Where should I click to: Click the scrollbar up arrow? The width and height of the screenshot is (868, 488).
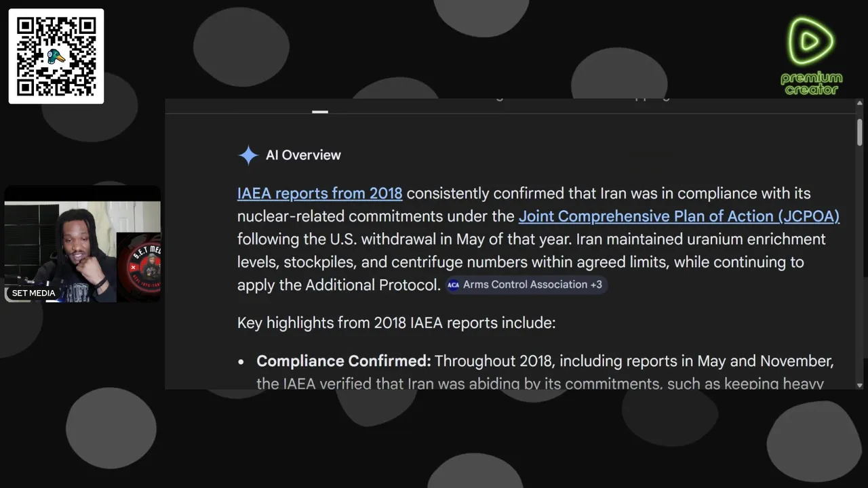pos(860,104)
